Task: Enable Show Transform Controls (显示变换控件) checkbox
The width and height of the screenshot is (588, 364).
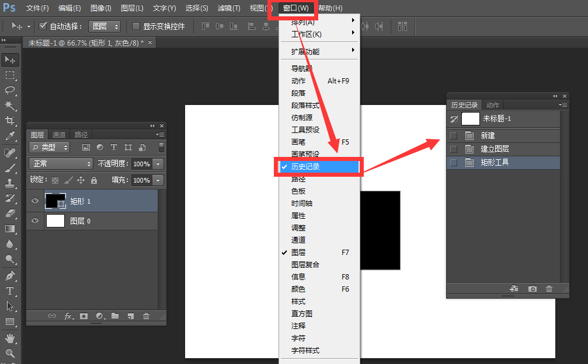Action: click(x=136, y=26)
